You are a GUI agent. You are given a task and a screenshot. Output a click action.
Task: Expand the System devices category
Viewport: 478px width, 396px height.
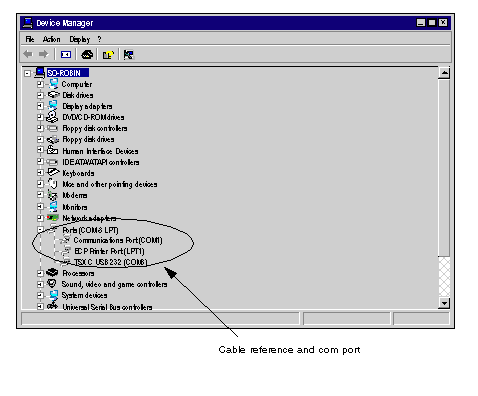(40, 295)
